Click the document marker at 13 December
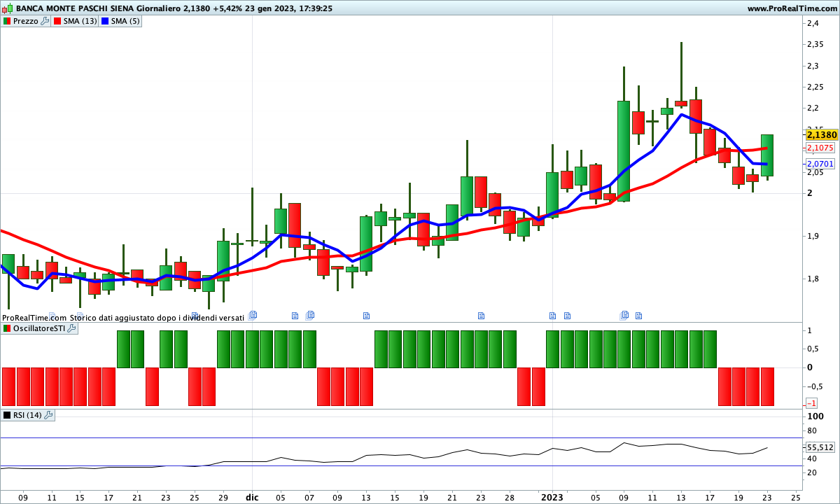This screenshot has height=504, width=840. coord(366,316)
